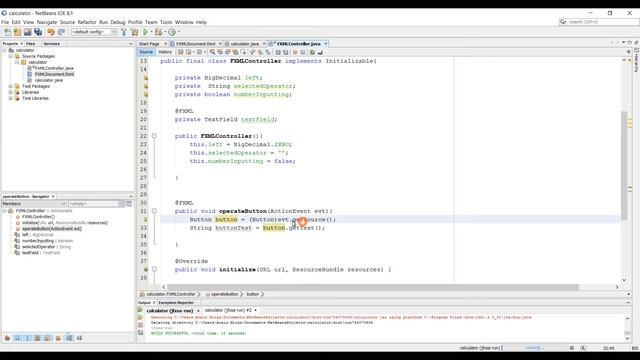The height and width of the screenshot is (360, 640).
Task: Switch editor to Source view
Action: point(146,52)
